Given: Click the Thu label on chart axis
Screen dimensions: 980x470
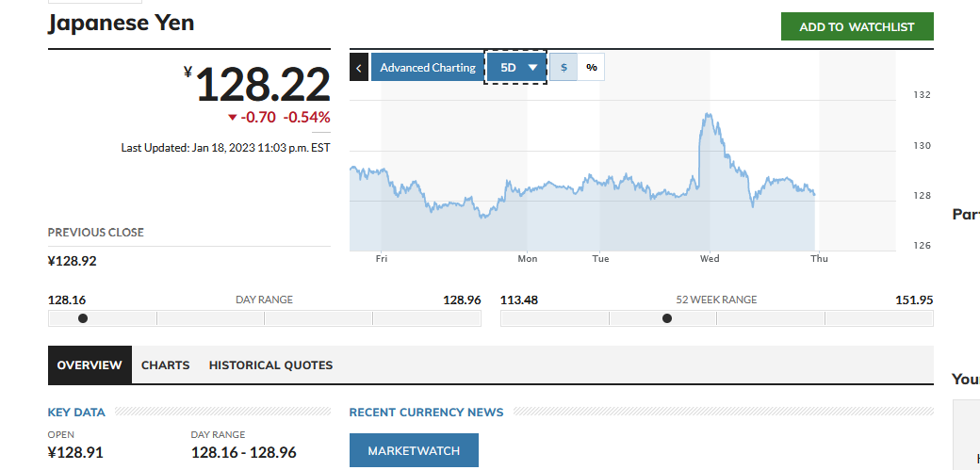Looking at the screenshot, I should (819, 258).
